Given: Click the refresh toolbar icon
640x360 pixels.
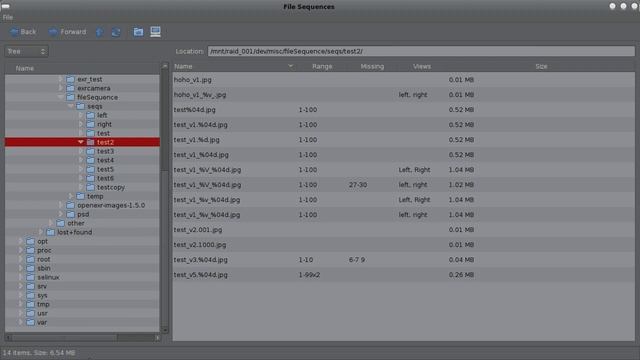Looking at the screenshot, I should click(116, 32).
